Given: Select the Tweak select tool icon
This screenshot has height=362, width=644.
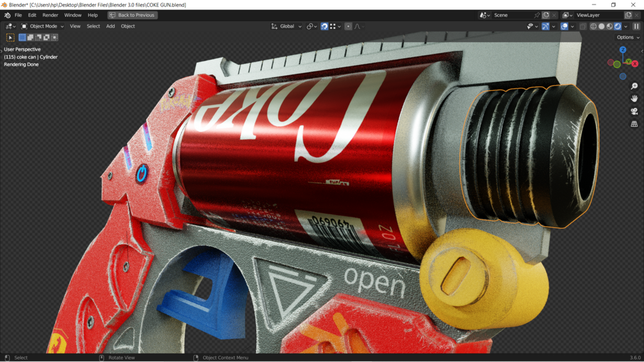Looking at the screenshot, I should 10,38.
